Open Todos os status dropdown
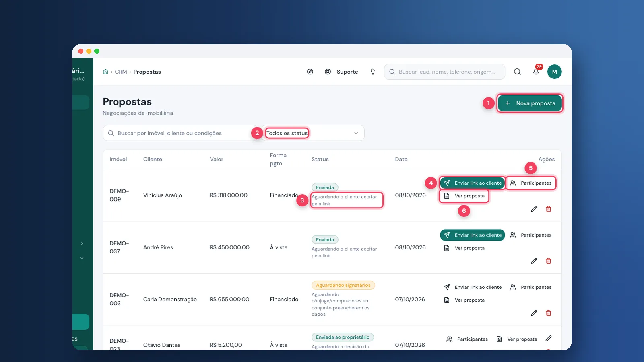644x362 pixels. tap(312, 133)
